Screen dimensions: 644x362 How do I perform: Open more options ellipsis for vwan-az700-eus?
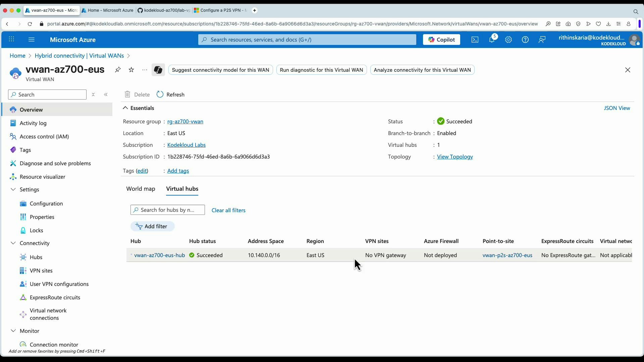pyautogui.click(x=145, y=70)
